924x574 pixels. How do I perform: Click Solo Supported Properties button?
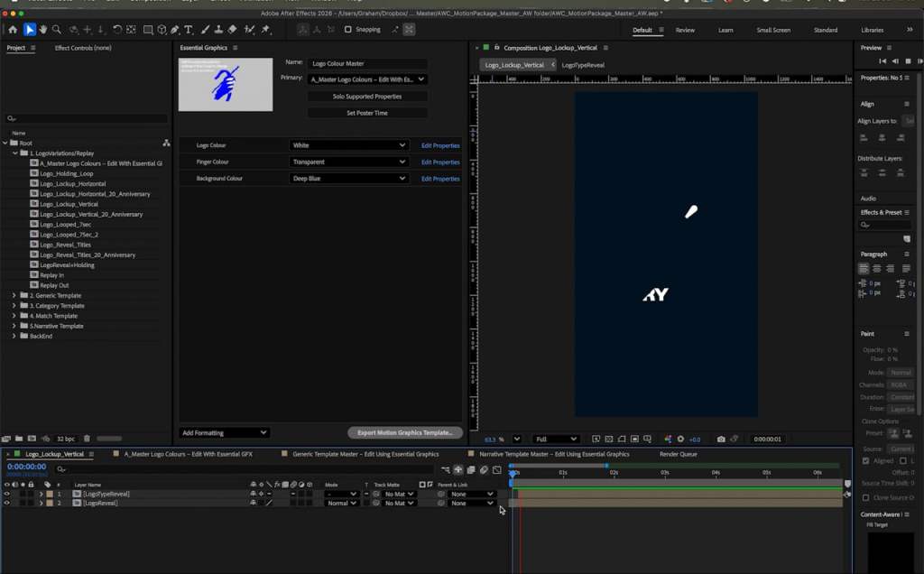point(367,96)
